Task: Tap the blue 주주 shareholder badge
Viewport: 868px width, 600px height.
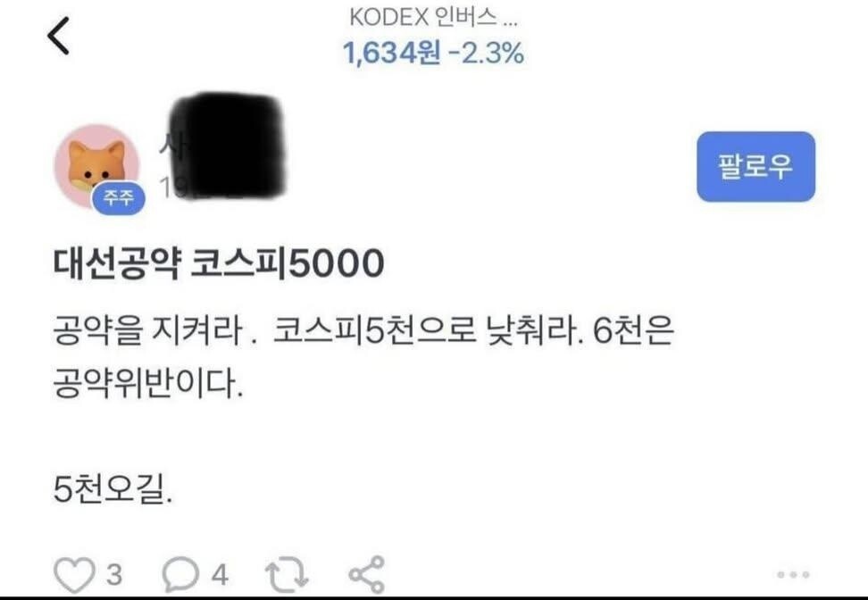Action: (118, 197)
